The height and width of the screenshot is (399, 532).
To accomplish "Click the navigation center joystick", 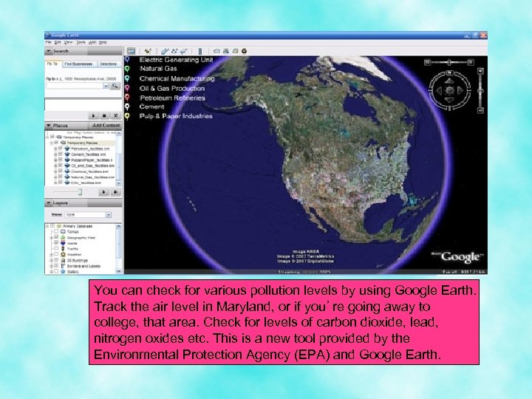I will (x=449, y=90).
